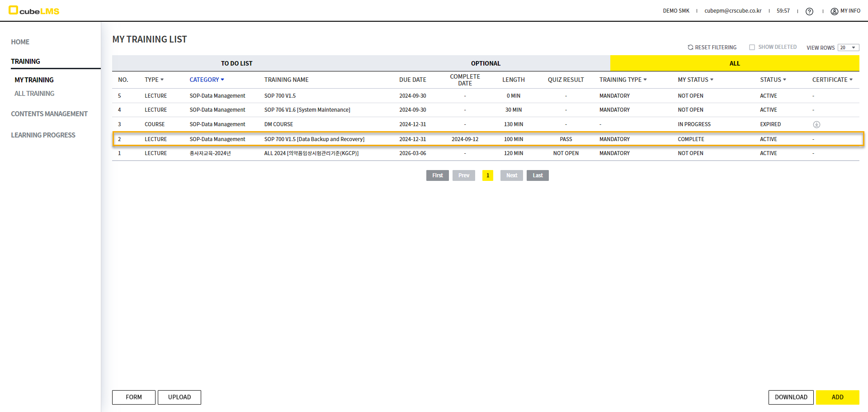Image resolution: width=868 pixels, height=412 pixels.
Task: Open the help question mark icon
Action: click(809, 11)
